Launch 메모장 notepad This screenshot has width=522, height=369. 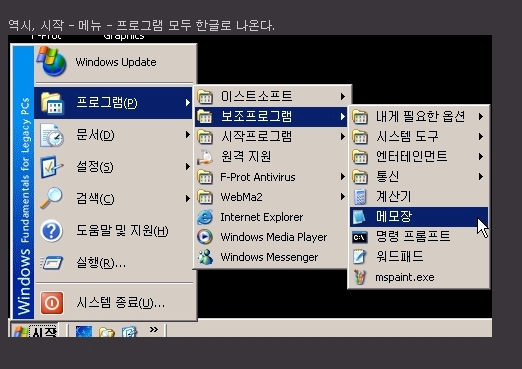click(419, 217)
